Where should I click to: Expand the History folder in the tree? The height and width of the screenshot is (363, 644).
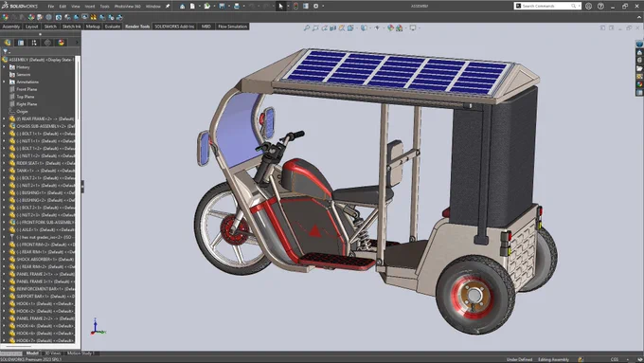pyautogui.click(x=4, y=67)
